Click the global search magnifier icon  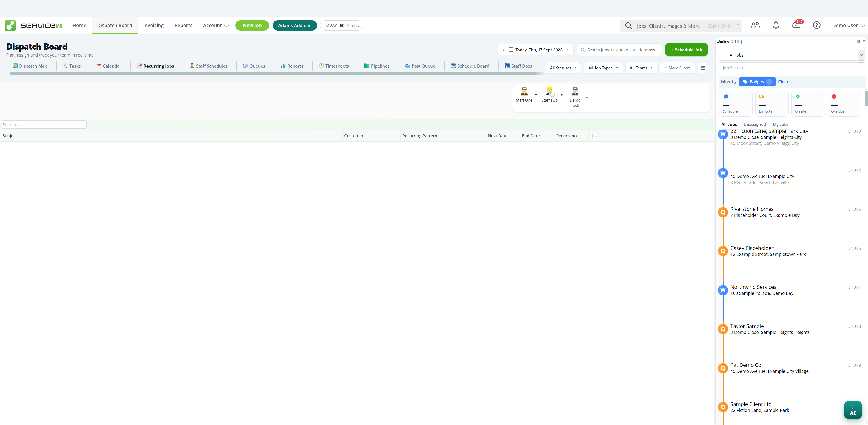628,26
